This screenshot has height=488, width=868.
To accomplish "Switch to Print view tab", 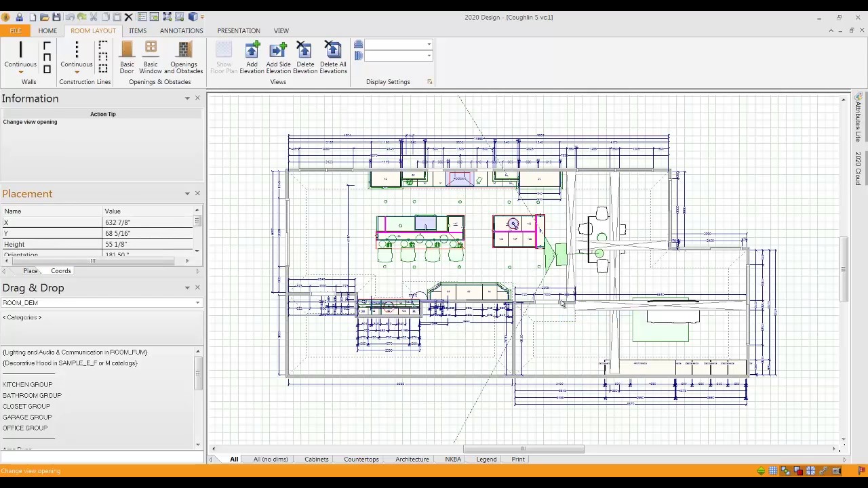I will click(518, 459).
